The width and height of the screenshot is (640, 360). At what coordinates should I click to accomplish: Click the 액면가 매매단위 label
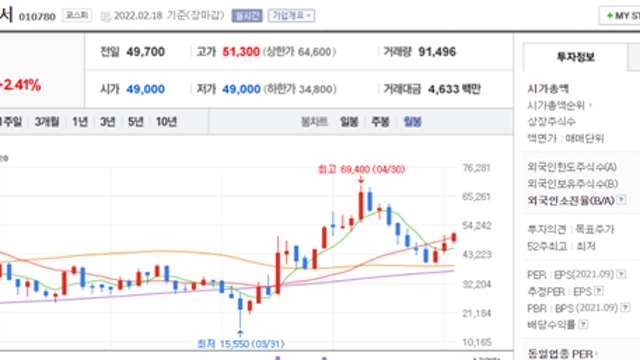(566, 138)
